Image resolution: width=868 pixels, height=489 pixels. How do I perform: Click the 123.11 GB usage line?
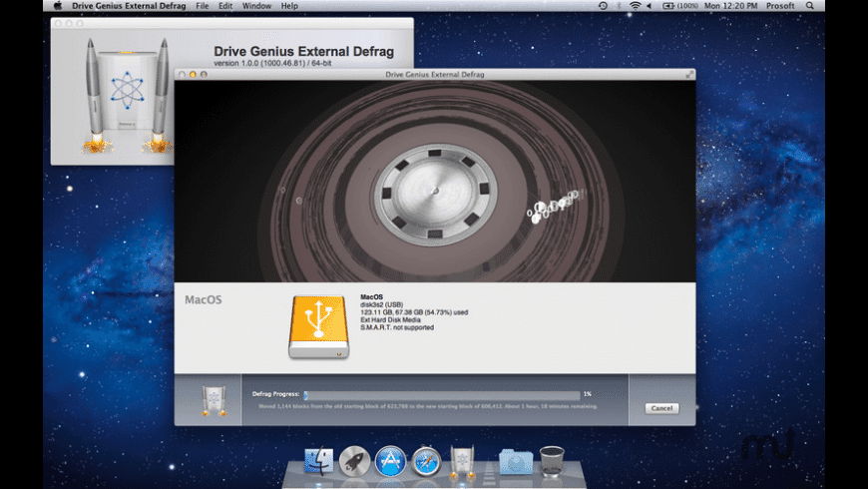pos(414,312)
